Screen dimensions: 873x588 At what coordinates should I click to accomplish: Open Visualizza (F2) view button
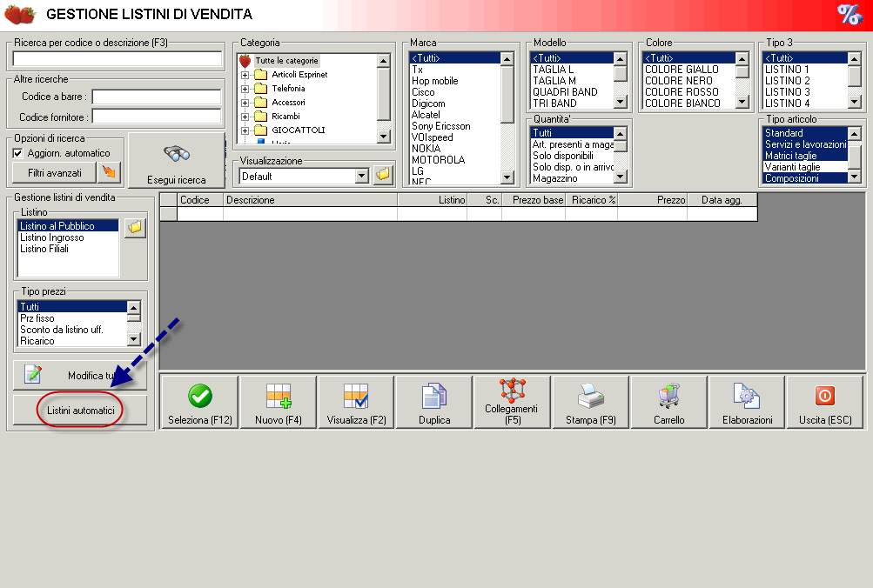click(x=356, y=402)
